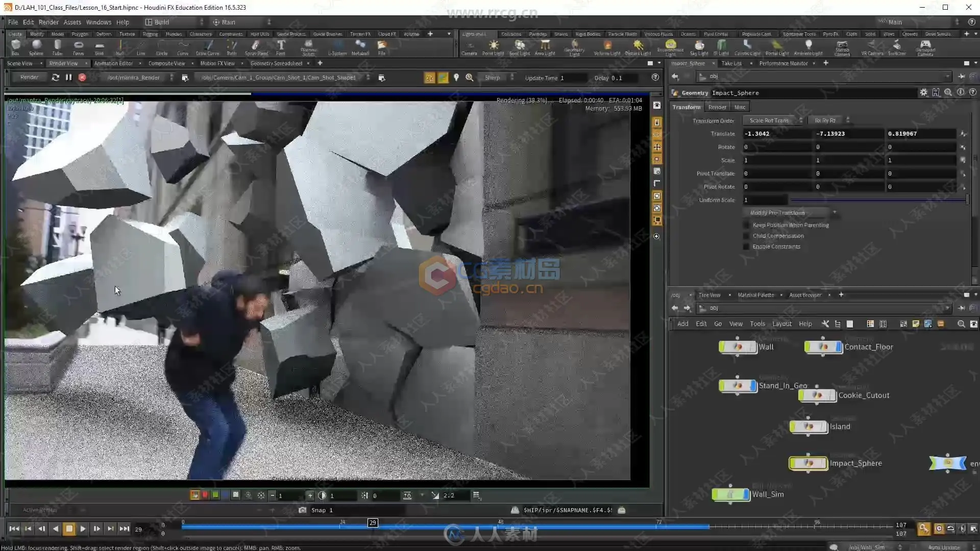The height and width of the screenshot is (551, 980).
Task: Select the Font shelf tool
Action: tap(281, 47)
